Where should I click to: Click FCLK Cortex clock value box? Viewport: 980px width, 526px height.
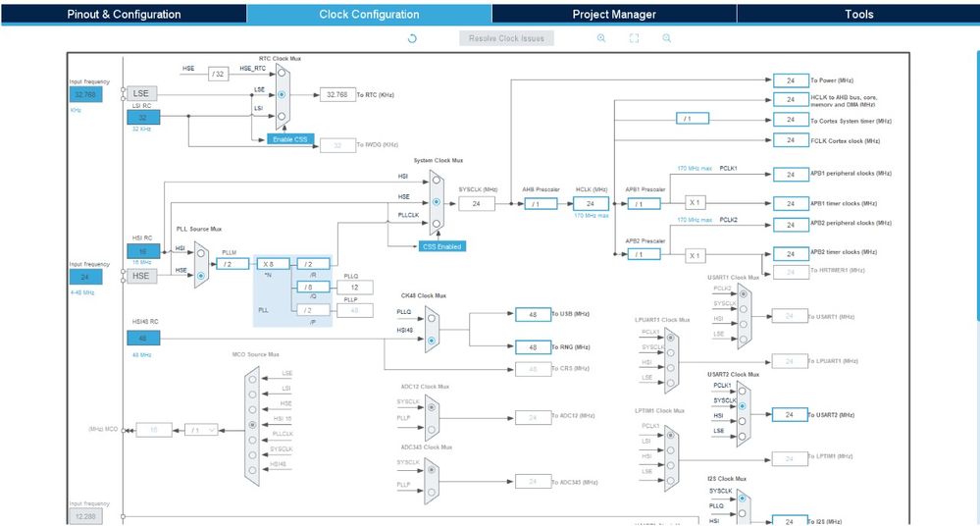tap(791, 140)
